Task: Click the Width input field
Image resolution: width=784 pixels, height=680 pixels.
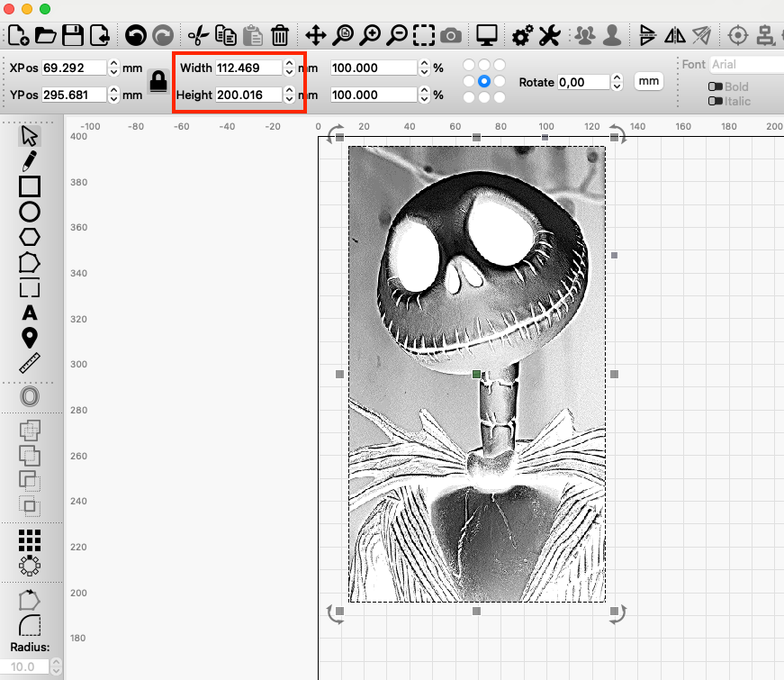Action: point(249,68)
